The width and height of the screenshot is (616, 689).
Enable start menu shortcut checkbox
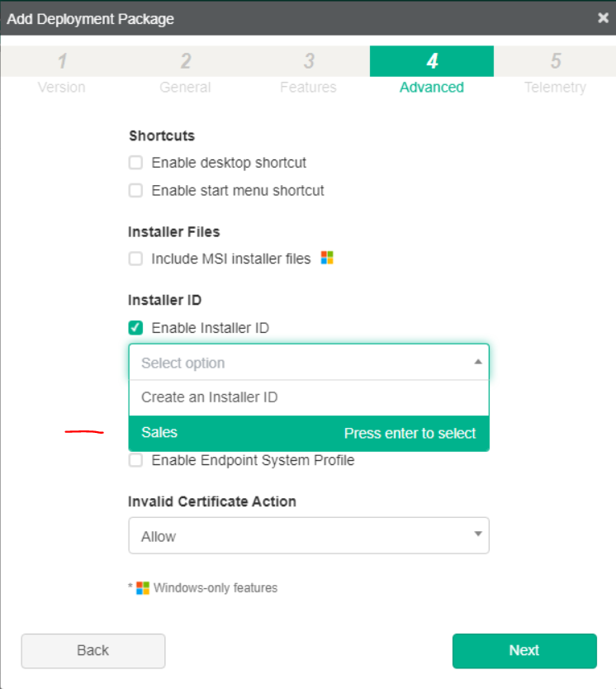pos(136,190)
